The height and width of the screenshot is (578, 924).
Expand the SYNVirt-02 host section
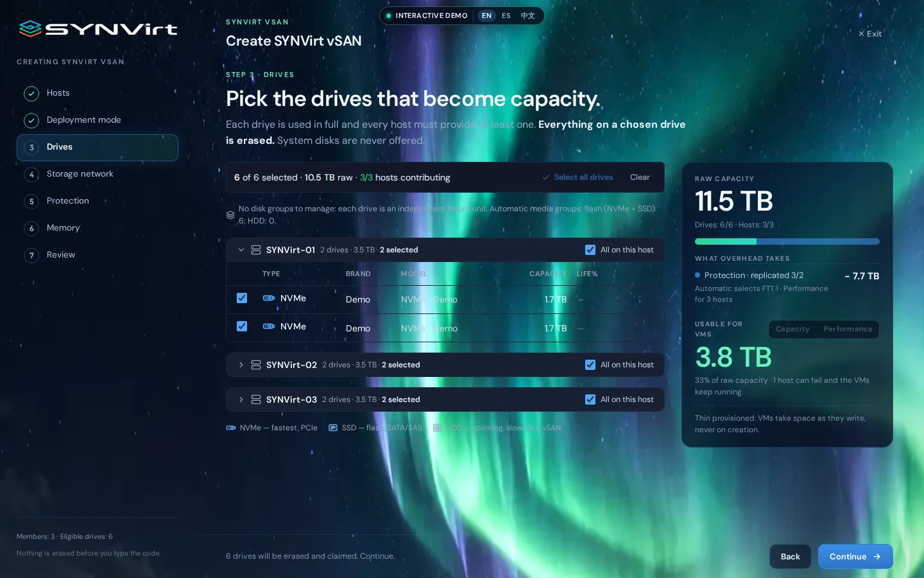point(241,365)
